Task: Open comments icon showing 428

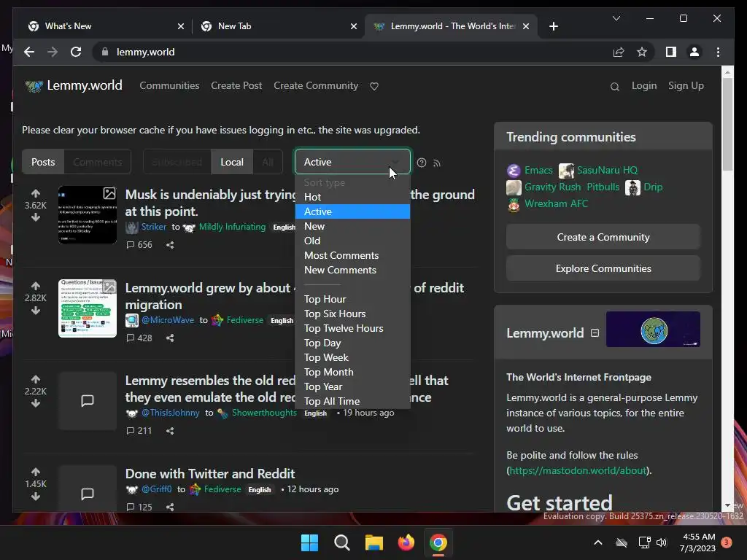Action: click(139, 338)
